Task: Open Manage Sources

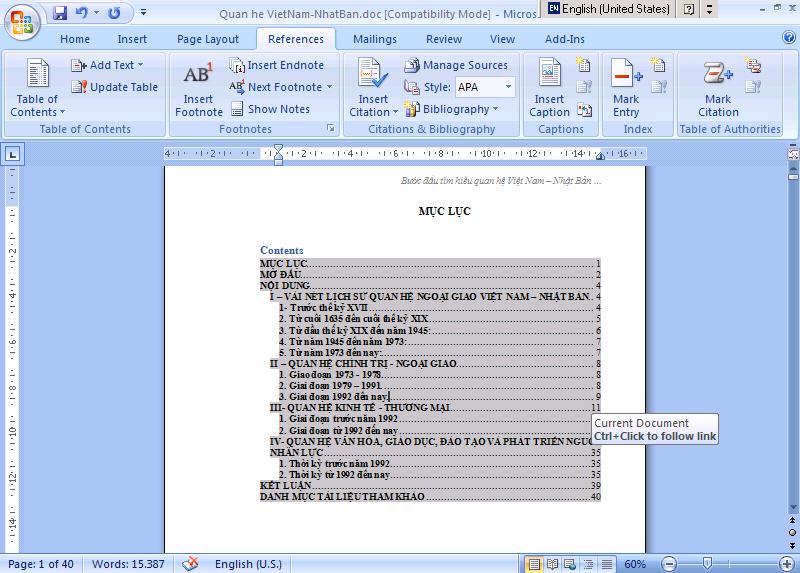Action: click(456, 65)
